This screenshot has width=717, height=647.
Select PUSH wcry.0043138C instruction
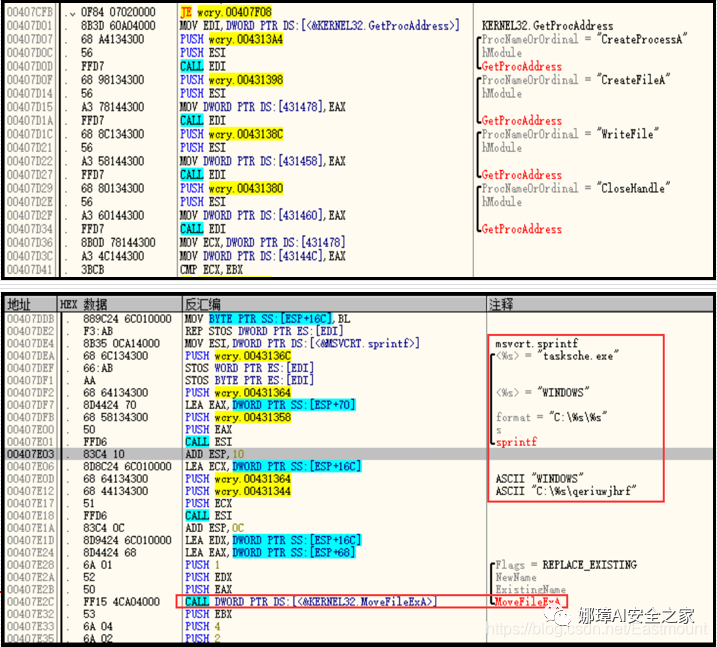(x=231, y=134)
